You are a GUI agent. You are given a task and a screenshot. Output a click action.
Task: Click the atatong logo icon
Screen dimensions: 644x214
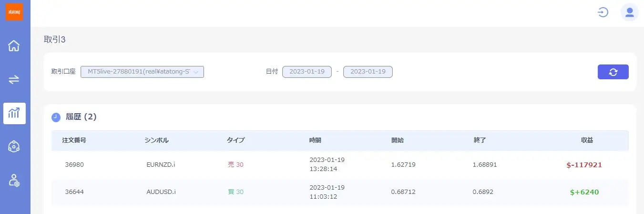coord(14,12)
